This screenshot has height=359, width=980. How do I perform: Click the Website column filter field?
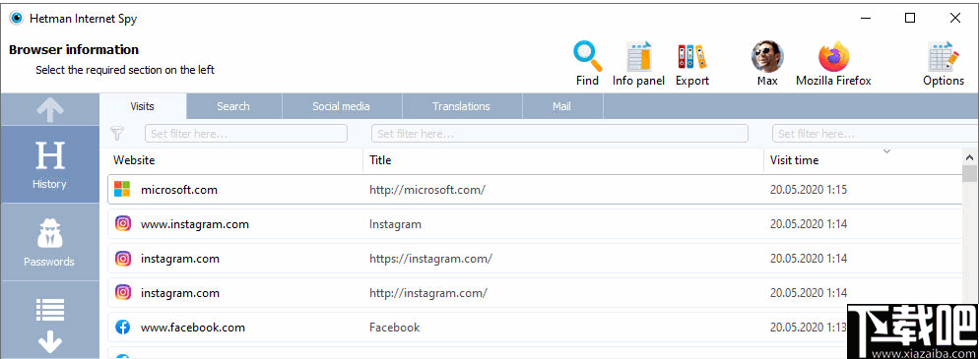[246, 134]
